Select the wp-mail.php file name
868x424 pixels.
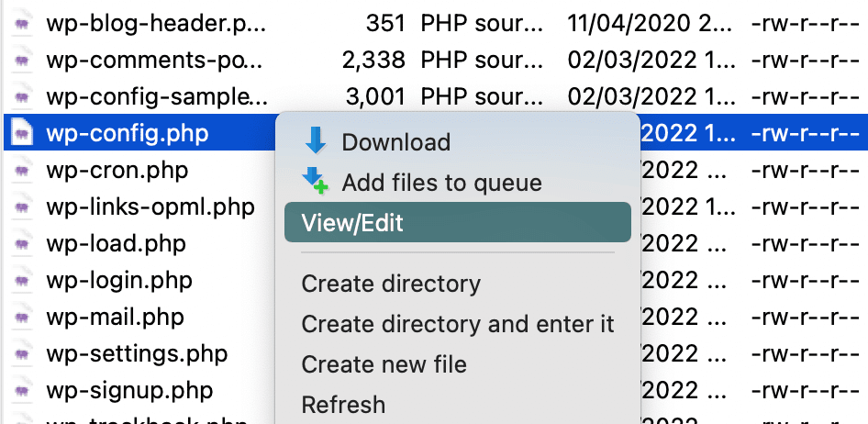pyautogui.click(x=115, y=318)
